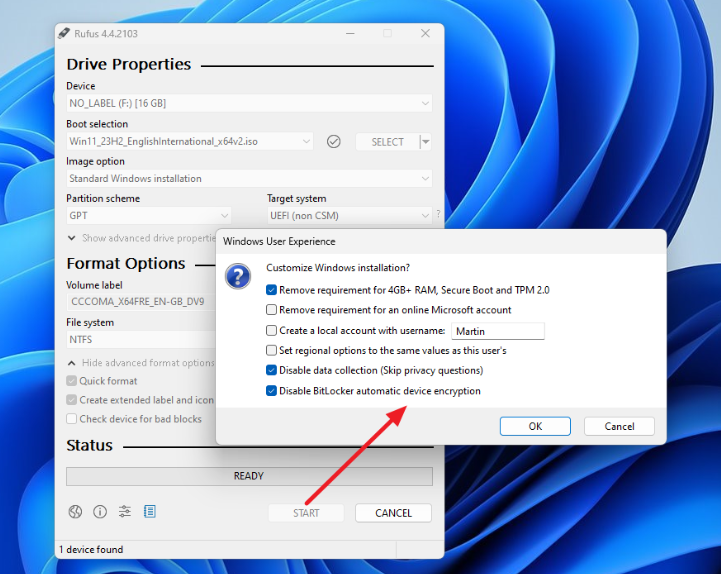Minimize the Rufus window
This screenshot has height=574, width=721.
click(350, 34)
